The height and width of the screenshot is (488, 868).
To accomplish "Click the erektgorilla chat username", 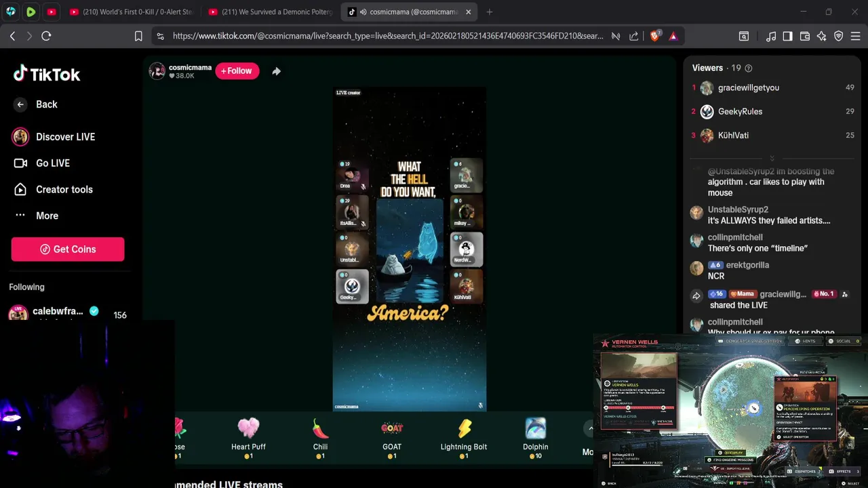I will (747, 265).
